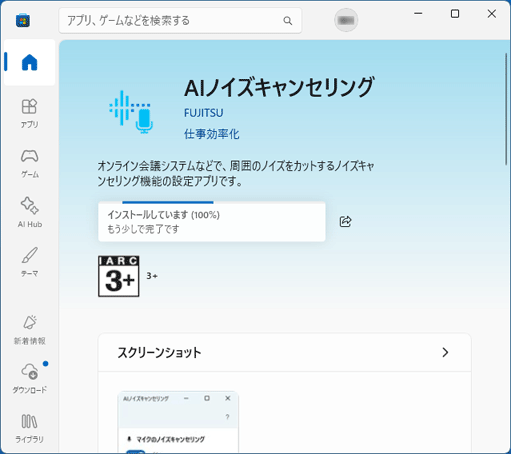The width and height of the screenshot is (511, 454).
Task: Close the Microsoft Store window
Action: pos(492,14)
